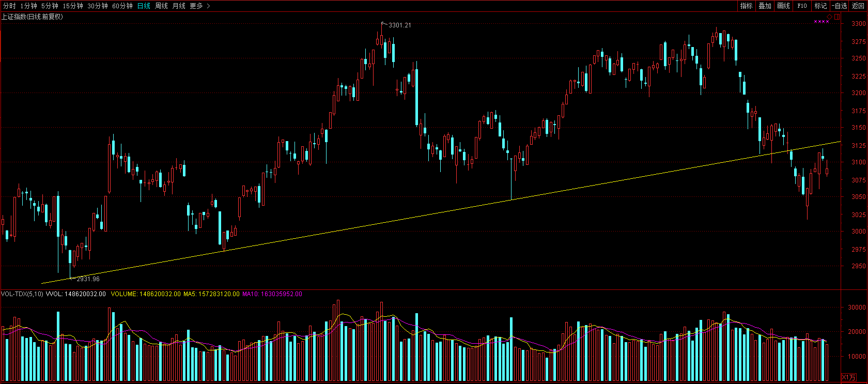This screenshot has height=384, width=868.
Task: Click the 标记 mark button
Action: tap(820, 6)
